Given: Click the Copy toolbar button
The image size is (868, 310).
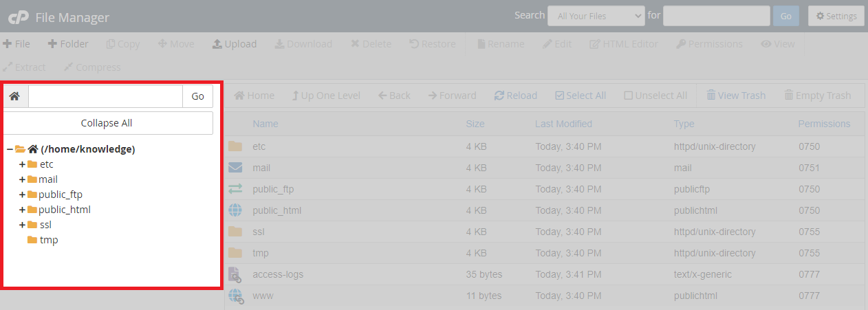Looking at the screenshot, I should coord(123,44).
